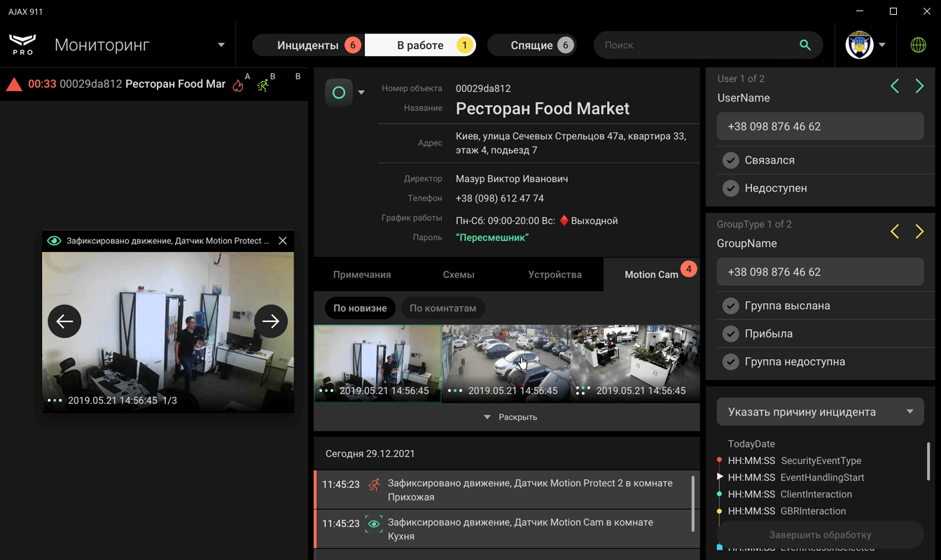Switch to the Спящие tab

[532, 45]
